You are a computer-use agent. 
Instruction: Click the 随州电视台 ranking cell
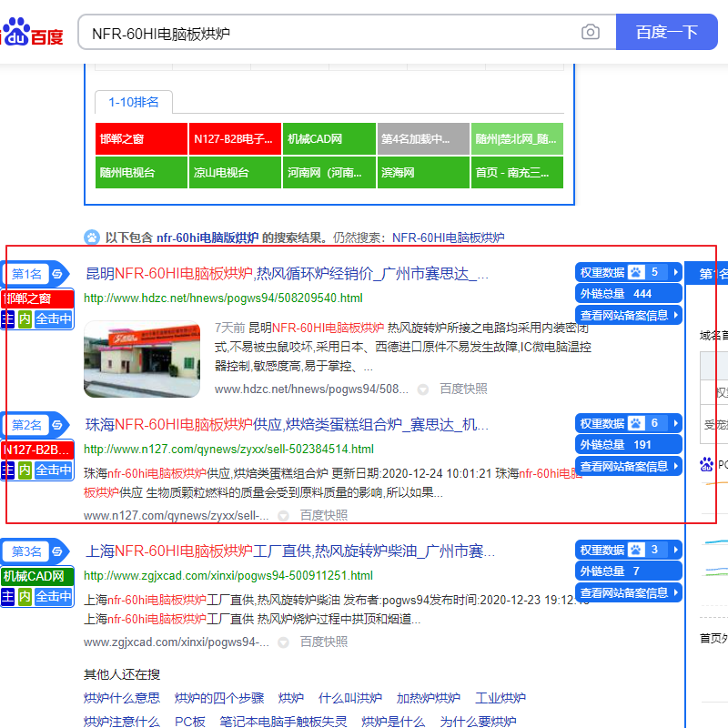(x=141, y=173)
